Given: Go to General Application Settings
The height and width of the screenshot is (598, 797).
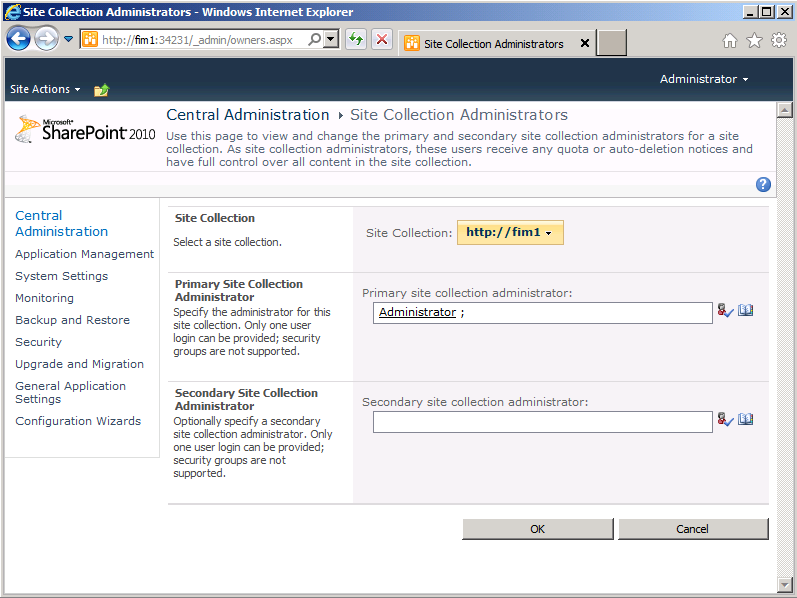Looking at the screenshot, I should click(x=70, y=393).
